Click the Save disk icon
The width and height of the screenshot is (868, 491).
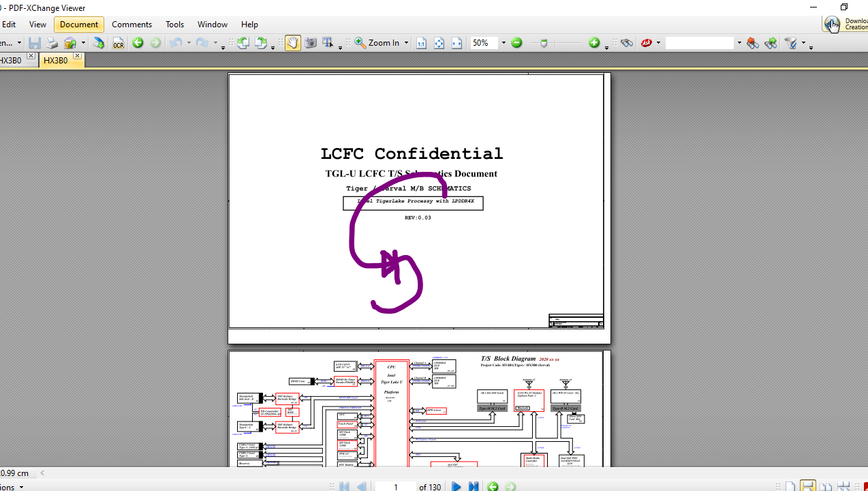[34, 43]
